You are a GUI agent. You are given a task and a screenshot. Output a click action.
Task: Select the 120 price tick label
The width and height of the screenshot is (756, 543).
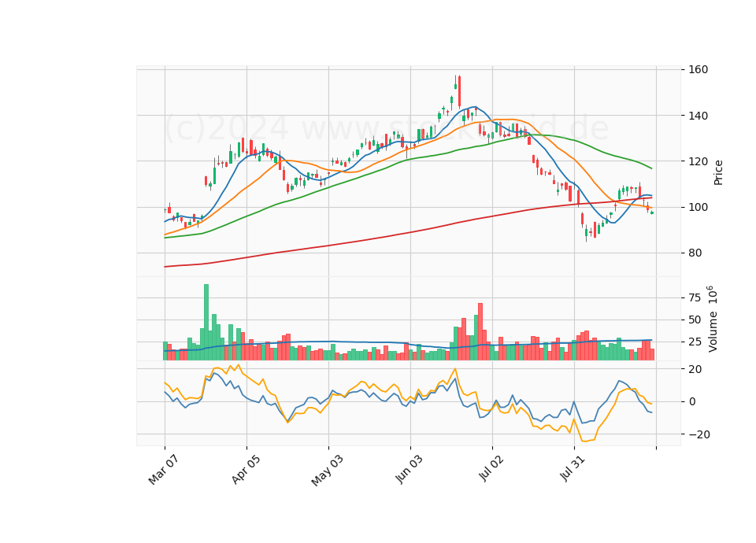(x=699, y=161)
